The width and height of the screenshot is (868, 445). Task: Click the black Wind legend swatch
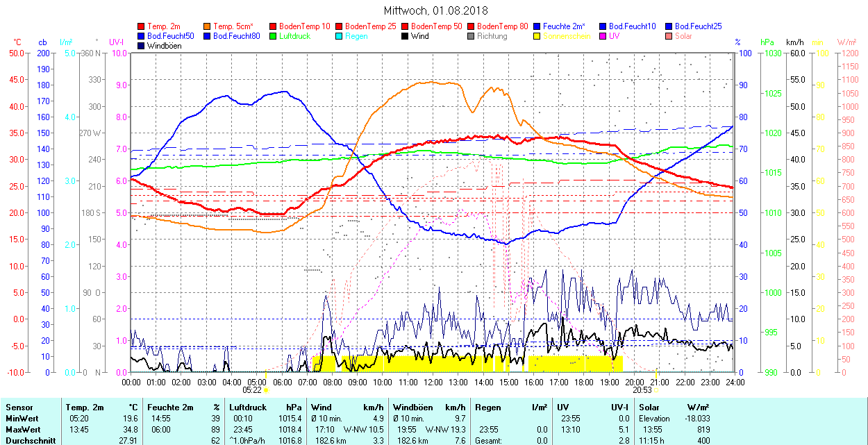405,36
